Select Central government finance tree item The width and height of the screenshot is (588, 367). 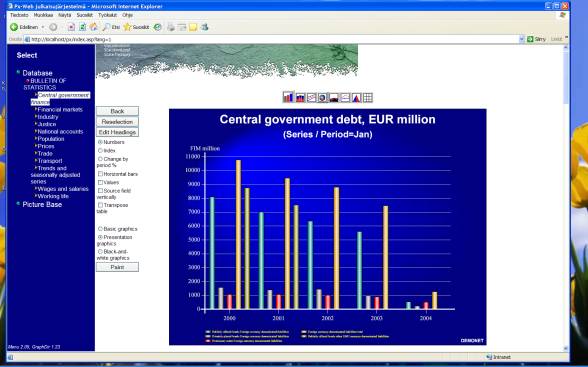(60, 99)
